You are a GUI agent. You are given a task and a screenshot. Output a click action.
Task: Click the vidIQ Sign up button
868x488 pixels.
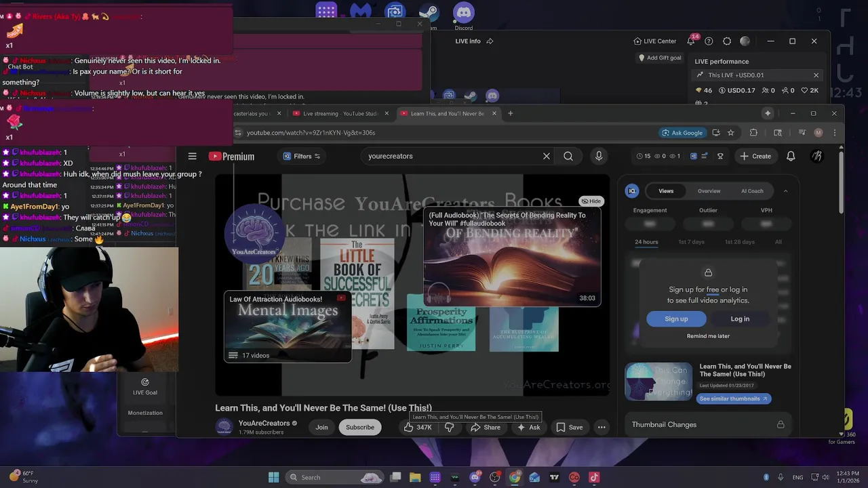tap(676, 319)
